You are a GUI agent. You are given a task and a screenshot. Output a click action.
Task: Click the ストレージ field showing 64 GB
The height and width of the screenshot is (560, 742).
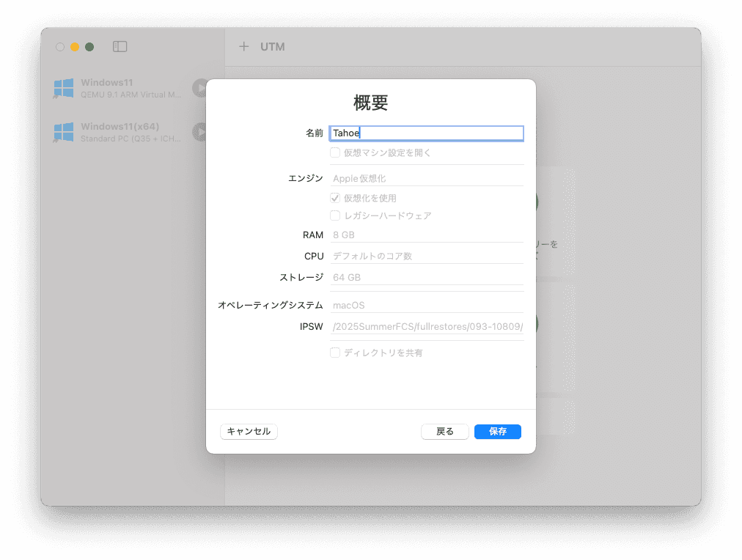(427, 277)
